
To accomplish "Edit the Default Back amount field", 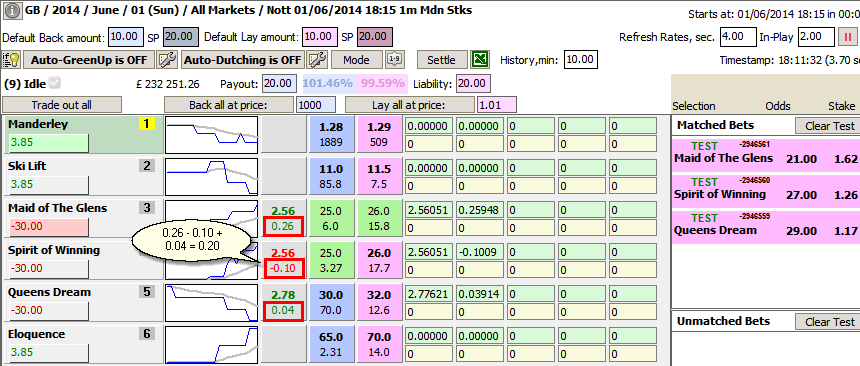I will pyautogui.click(x=126, y=37).
